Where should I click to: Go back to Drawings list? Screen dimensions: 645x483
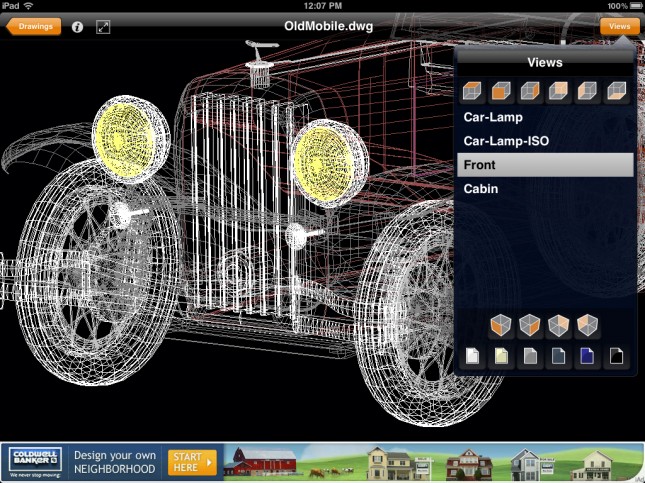pyautogui.click(x=35, y=27)
